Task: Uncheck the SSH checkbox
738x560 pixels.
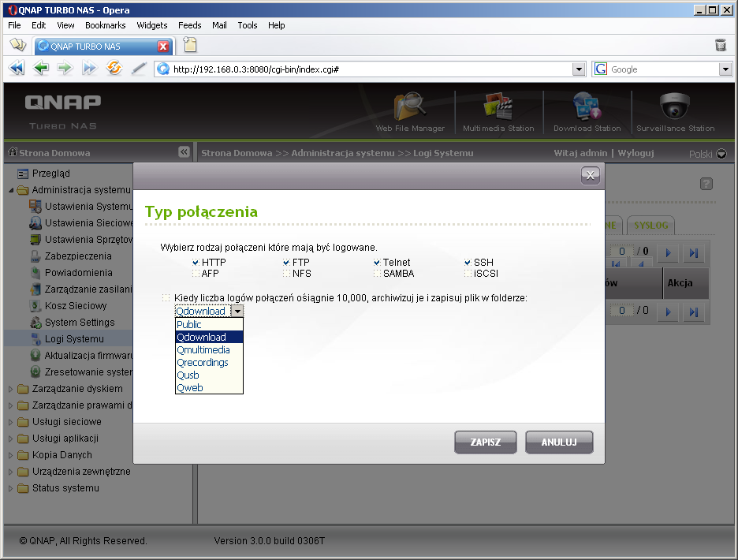Action: tap(468, 263)
